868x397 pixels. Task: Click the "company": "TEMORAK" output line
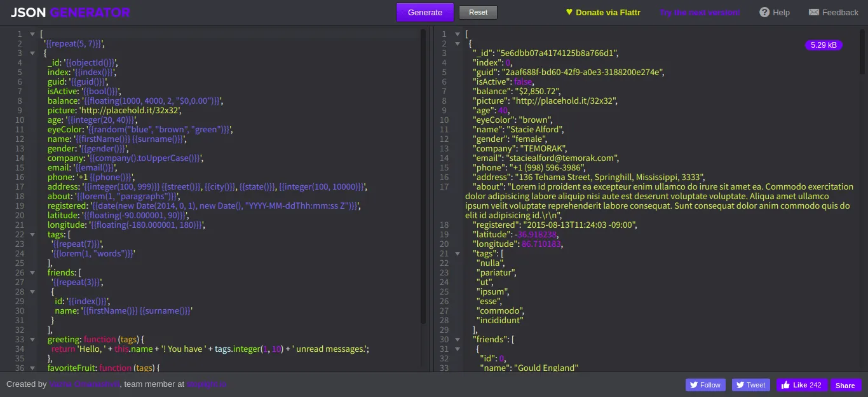click(x=520, y=149)
